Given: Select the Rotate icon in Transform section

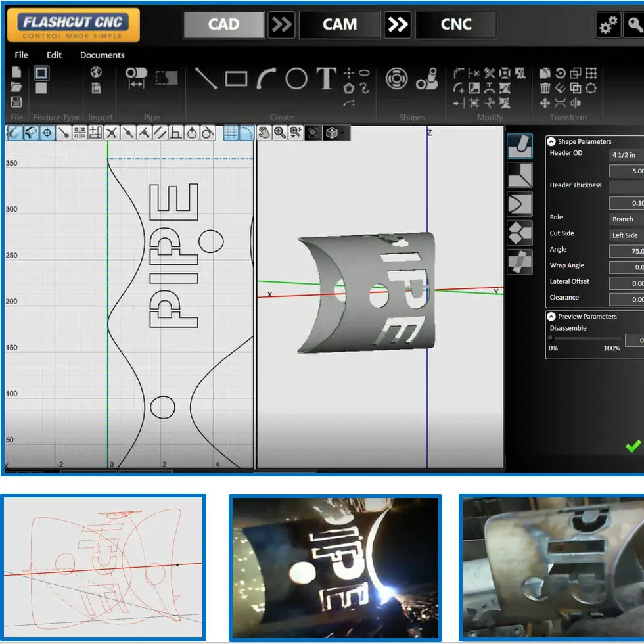Looking at the screenshot, I should (559, 73).
